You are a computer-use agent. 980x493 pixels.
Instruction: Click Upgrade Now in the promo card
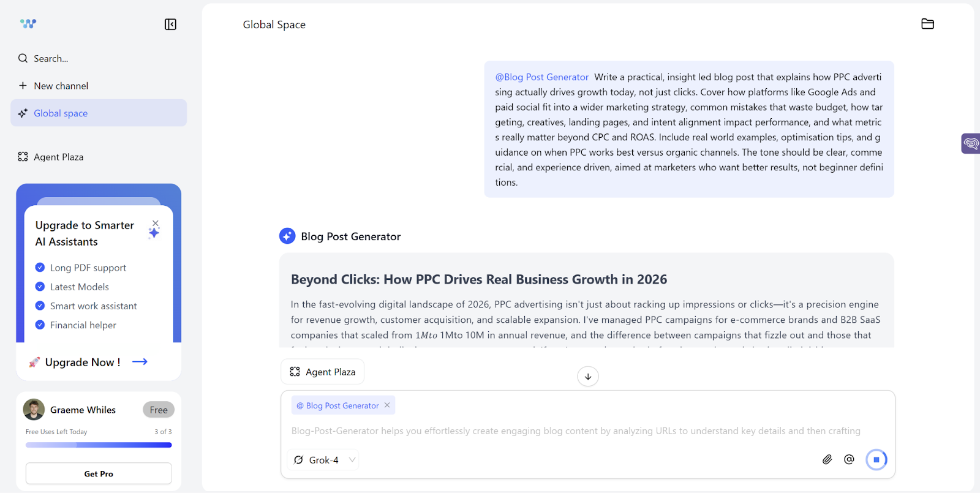click(x=83, y=361)
